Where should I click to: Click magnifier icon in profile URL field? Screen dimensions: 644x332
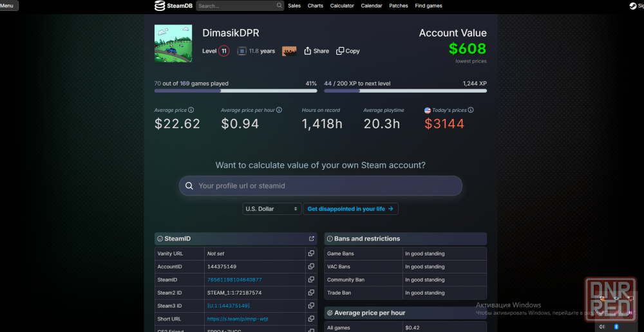tap(189, 186)
